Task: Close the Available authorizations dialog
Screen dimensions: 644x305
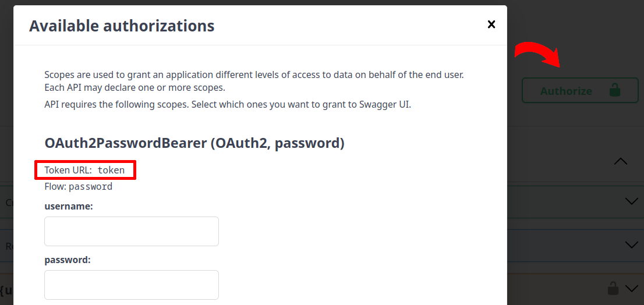Action: point(491,24)
